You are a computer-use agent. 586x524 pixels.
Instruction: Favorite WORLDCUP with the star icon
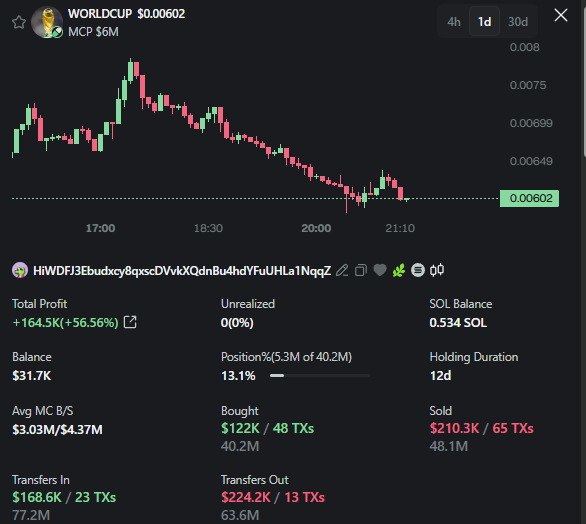click(19, 22)
